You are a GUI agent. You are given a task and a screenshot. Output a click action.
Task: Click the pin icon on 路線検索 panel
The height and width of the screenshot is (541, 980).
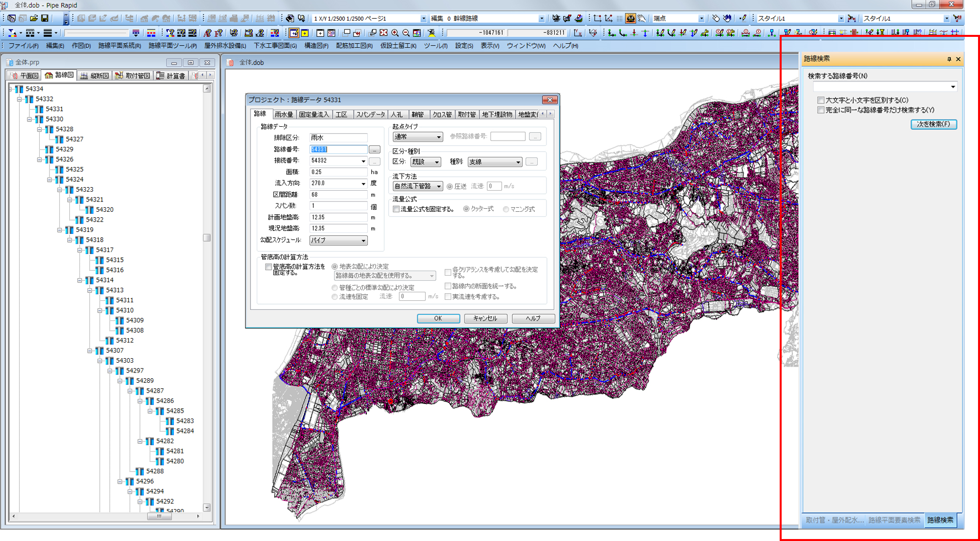tap(949, 59)
